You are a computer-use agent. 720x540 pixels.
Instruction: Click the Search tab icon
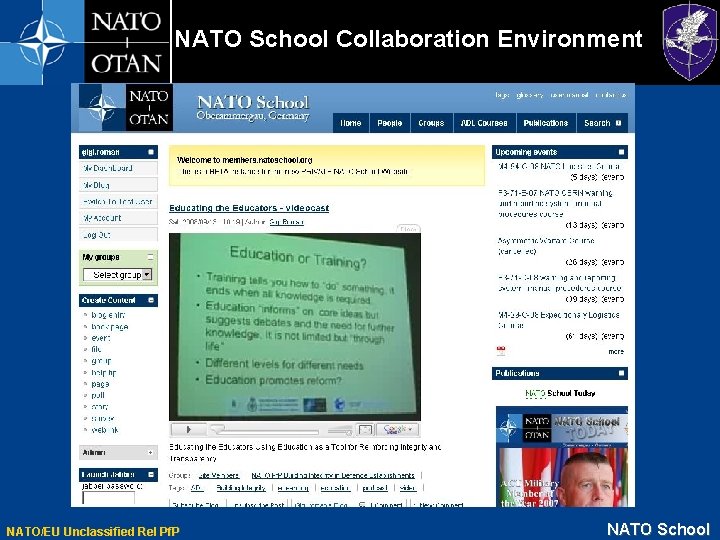(x=619, y=123)
